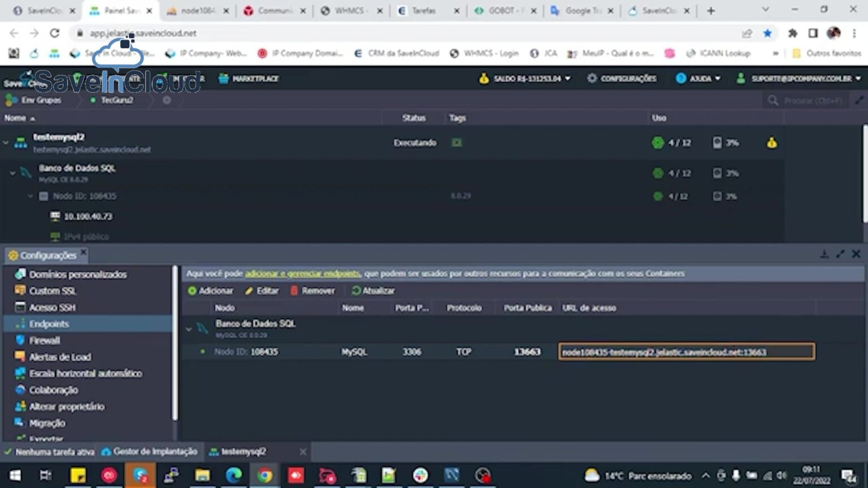Select Colaboração in the settings sidebar
The width and height of the screenshot is (868, 488).
point(54,390)
